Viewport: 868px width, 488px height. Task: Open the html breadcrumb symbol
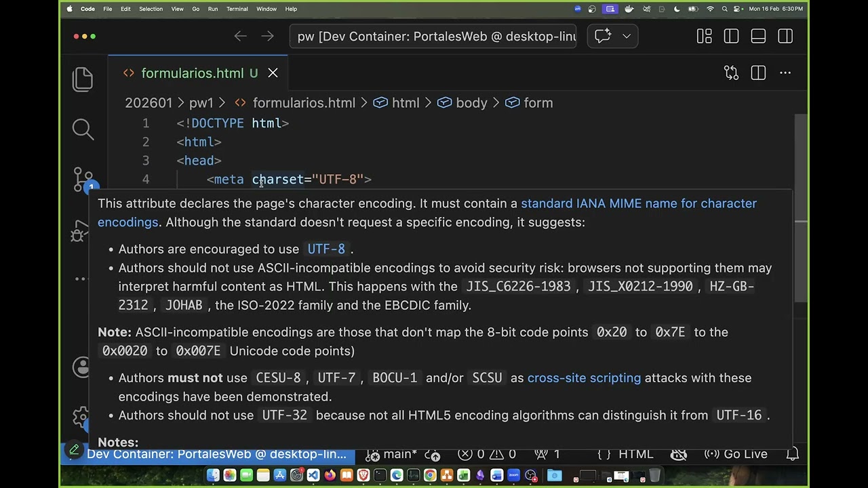tap(397, 103)
